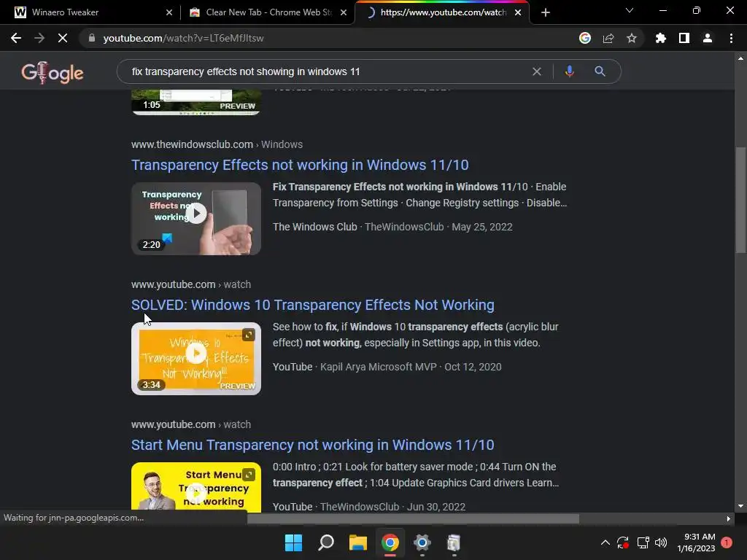This screenshot has width=747, height=560.
Task: Click the address bar URL
Action: 183,38
